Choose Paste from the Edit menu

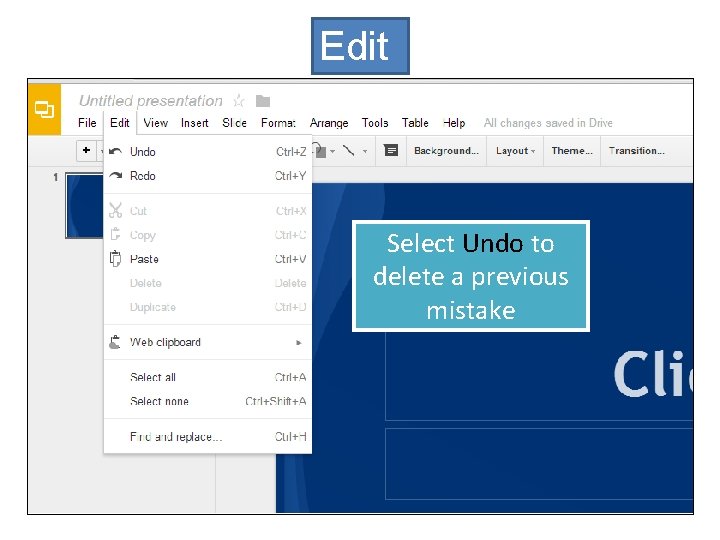(x=208, y=259)
